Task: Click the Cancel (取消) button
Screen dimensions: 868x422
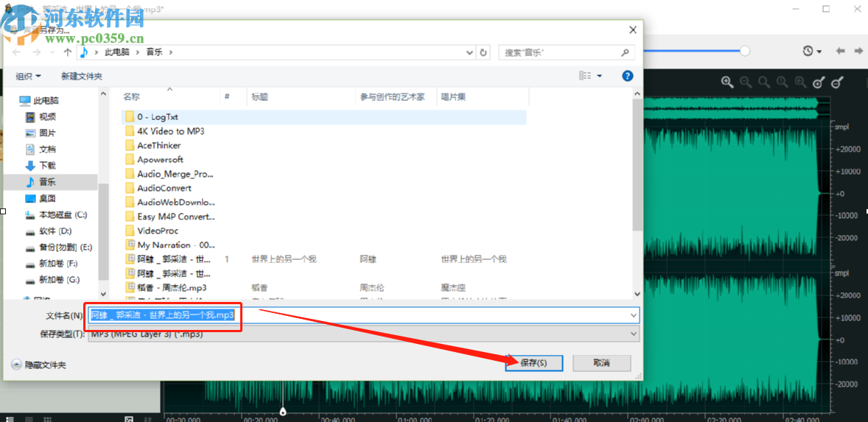Action: pos(602,363)
